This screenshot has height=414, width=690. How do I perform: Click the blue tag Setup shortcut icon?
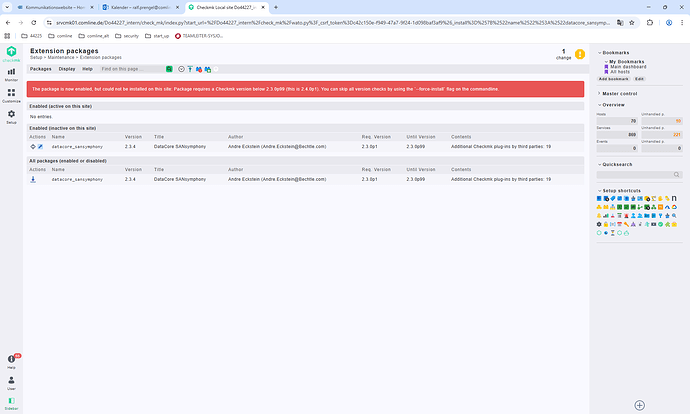613,198
